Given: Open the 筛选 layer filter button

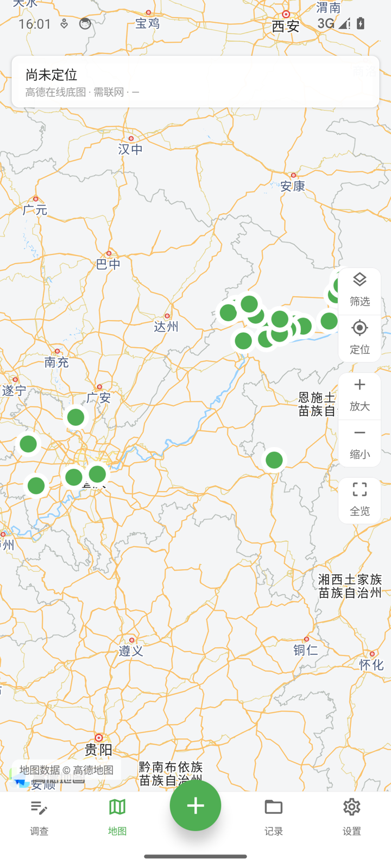Looking at the screenshot, I should point(360,290).
